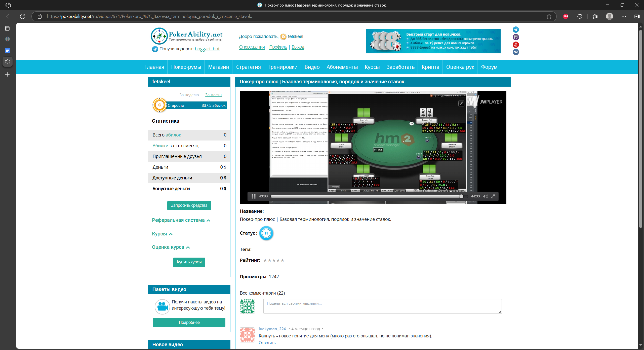This screenshot has height=350, width=644.
Task: Open the boggart_bot link
Action: coord(207,49)
